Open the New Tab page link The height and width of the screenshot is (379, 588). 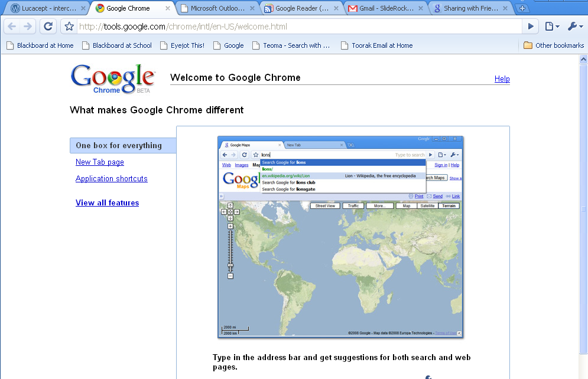(100, 162)
